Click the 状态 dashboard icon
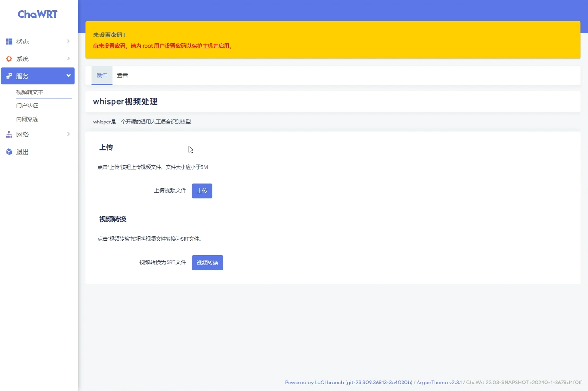The image size is (588, 391). coord(9,41)
